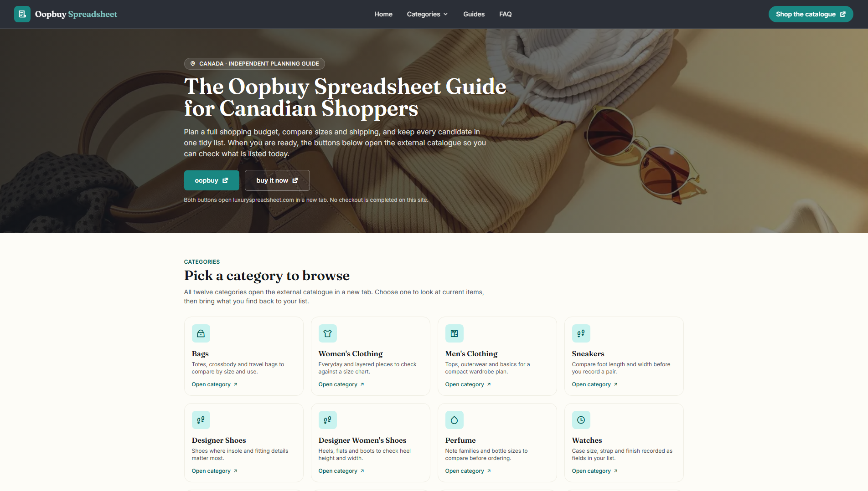Click the Women's Clothing shirt icon
This screenshot has height=491, width=868.
(328, 333)
